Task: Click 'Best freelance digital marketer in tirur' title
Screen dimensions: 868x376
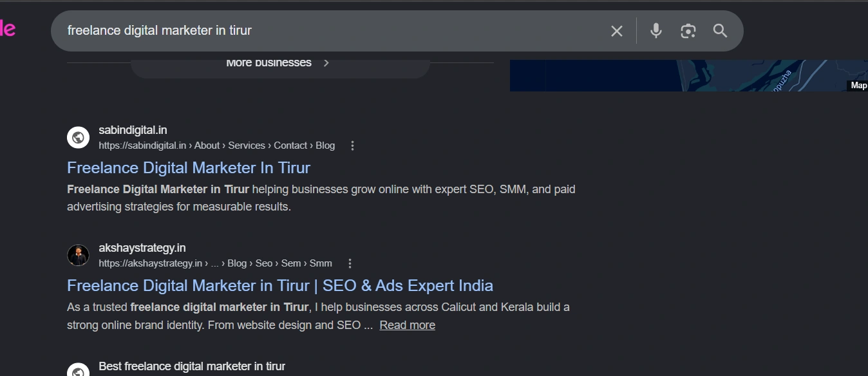Action: click(x=192, y=366)
